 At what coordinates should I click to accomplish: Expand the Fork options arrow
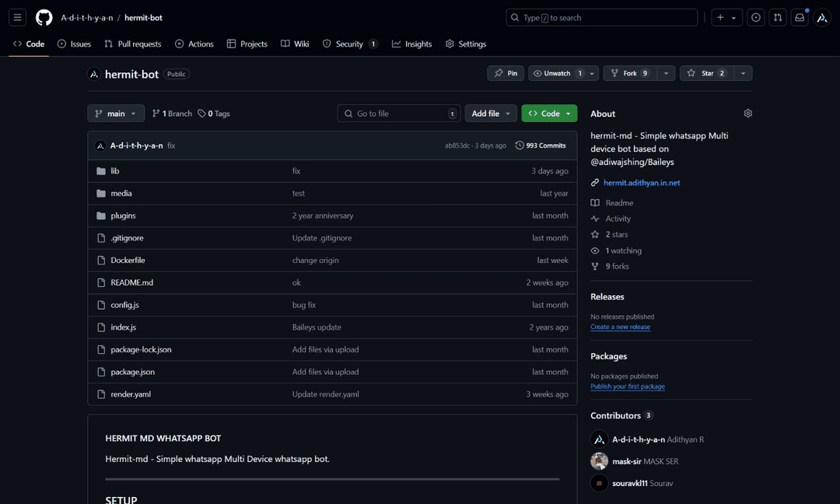tap(666, 73)
